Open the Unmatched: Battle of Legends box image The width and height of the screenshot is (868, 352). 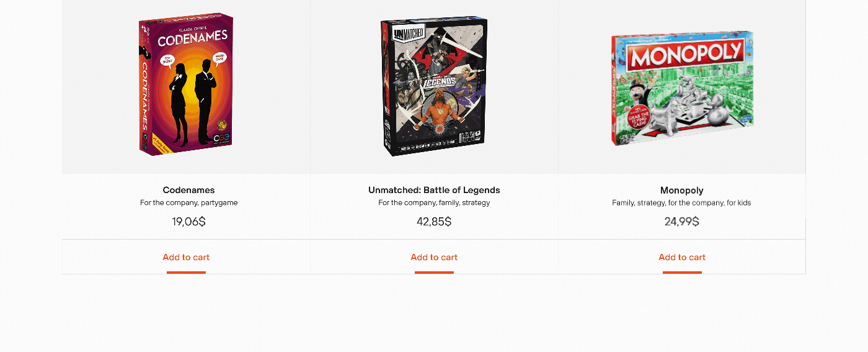(434, 87)
